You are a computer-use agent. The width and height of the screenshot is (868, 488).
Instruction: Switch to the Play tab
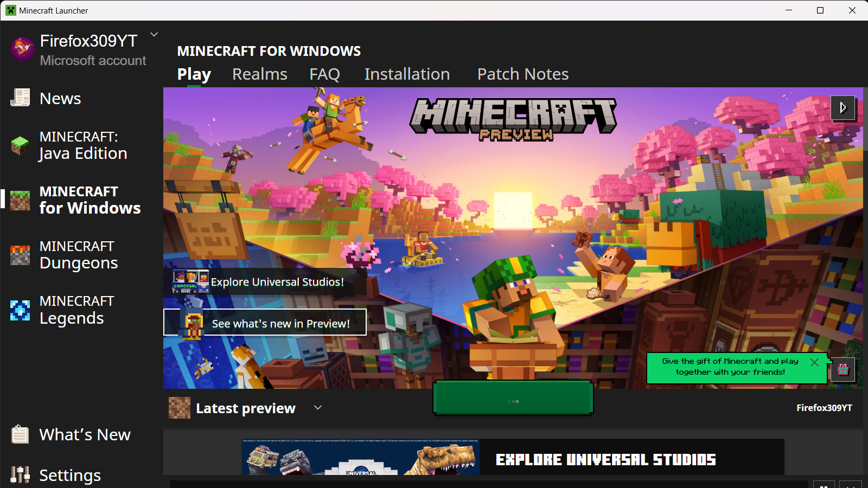pos(194,74)
